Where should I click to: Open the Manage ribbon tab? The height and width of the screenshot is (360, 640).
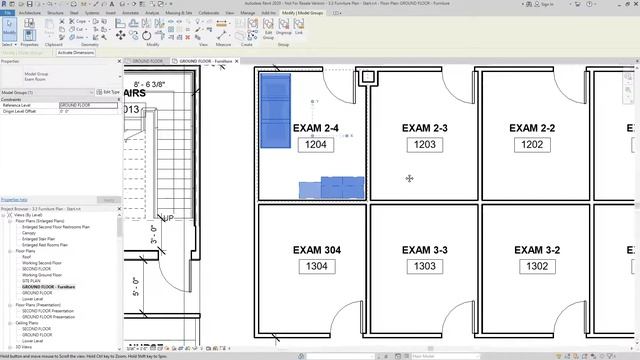pos(247,13)
